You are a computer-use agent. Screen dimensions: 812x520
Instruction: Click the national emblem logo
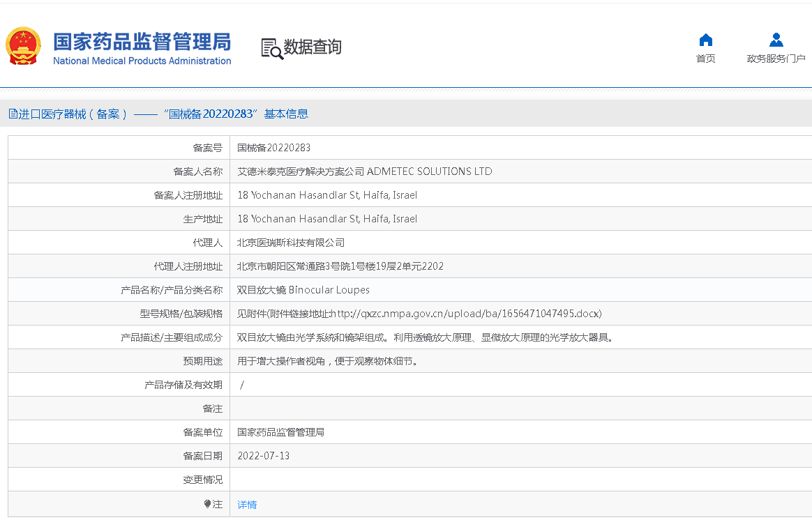coord(24,47)
